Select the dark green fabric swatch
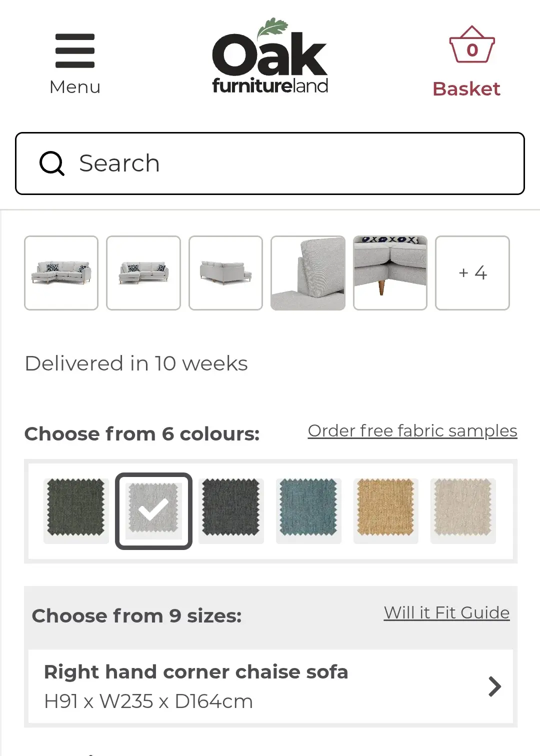 [76, 510]
